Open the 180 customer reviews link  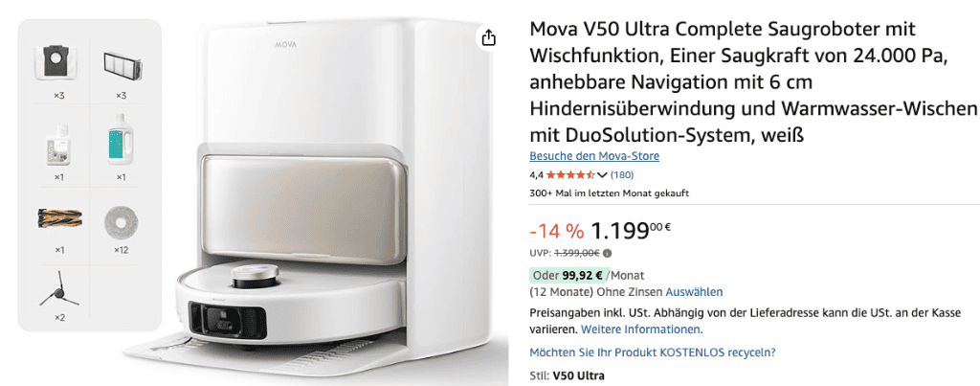622,175
